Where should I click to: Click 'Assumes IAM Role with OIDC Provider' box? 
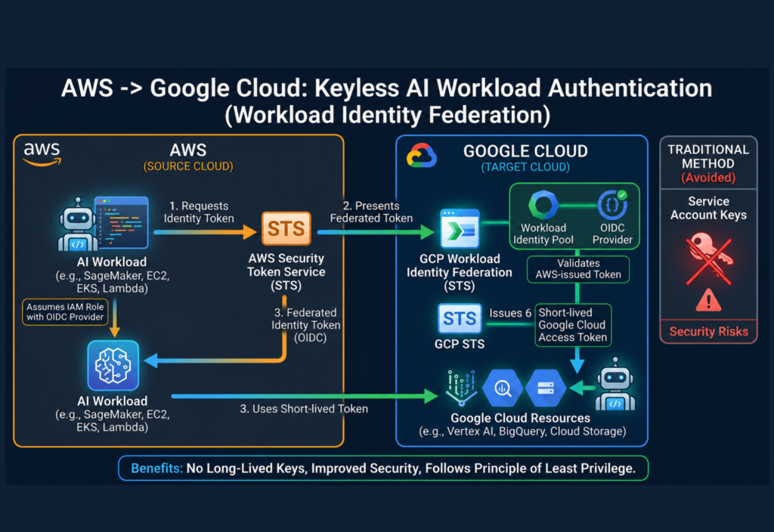[x=65, y=312]
